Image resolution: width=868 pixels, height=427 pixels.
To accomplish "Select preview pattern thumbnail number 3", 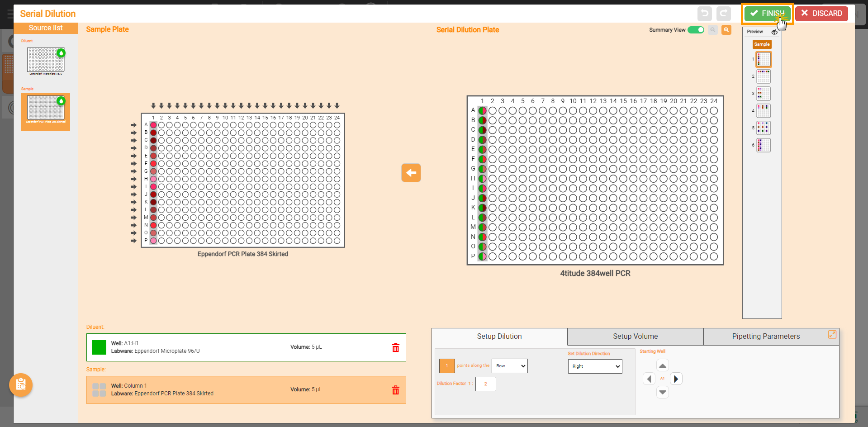I will tap(763, 94).
